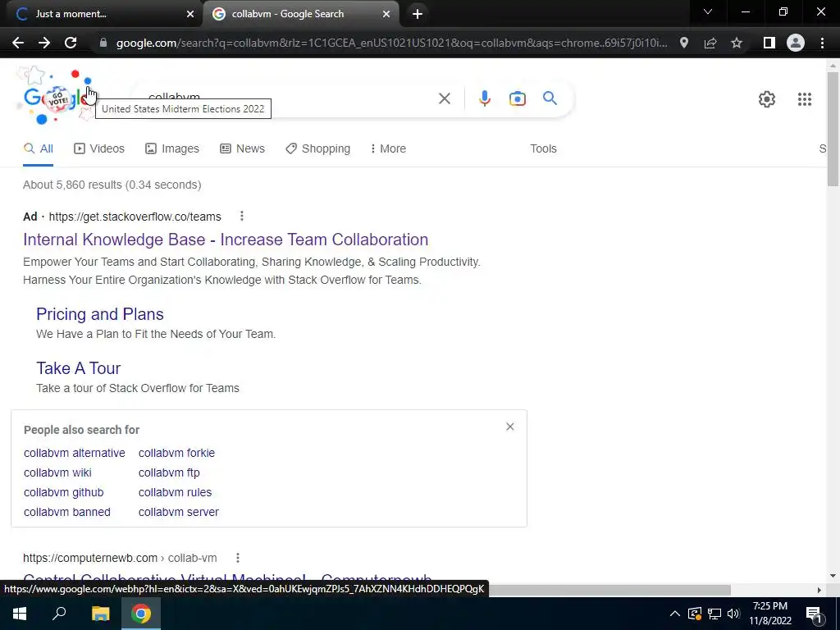Search by image with camera icon
840x630 pixels.
518,98
